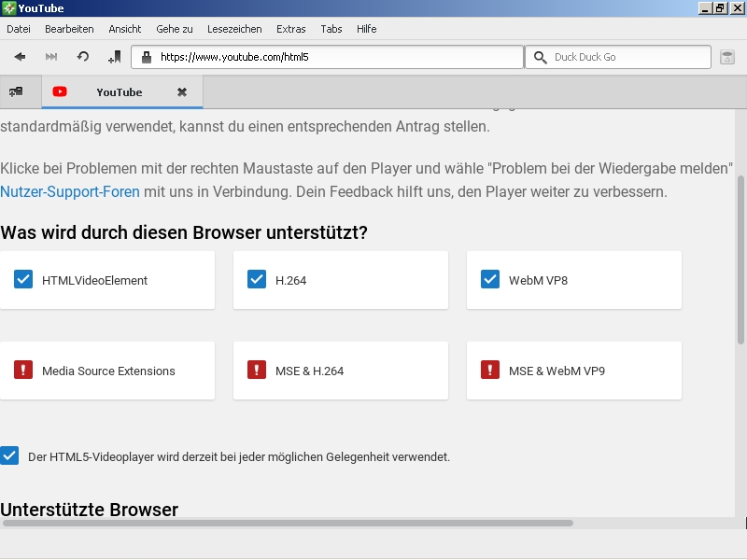Click the HTMLVideoElement checkmark
Image resolution: width=747 pixels, height=560 pixels.
coord(23,279)
